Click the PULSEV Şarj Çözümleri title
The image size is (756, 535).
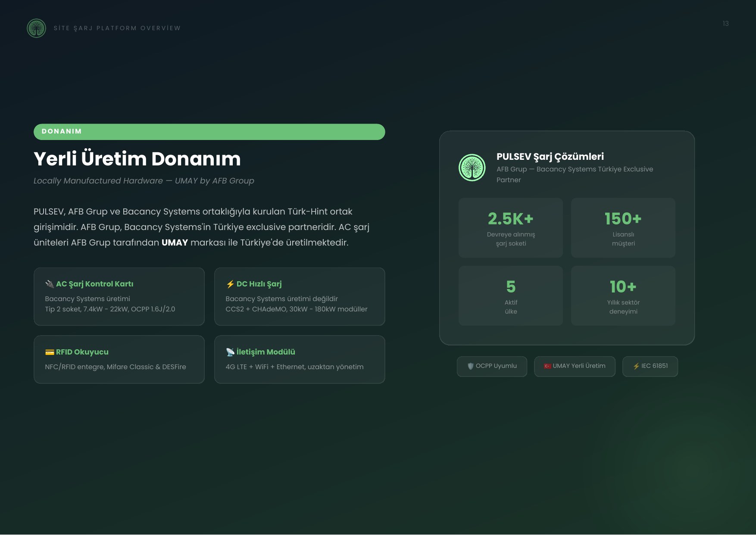coord(550,157)
